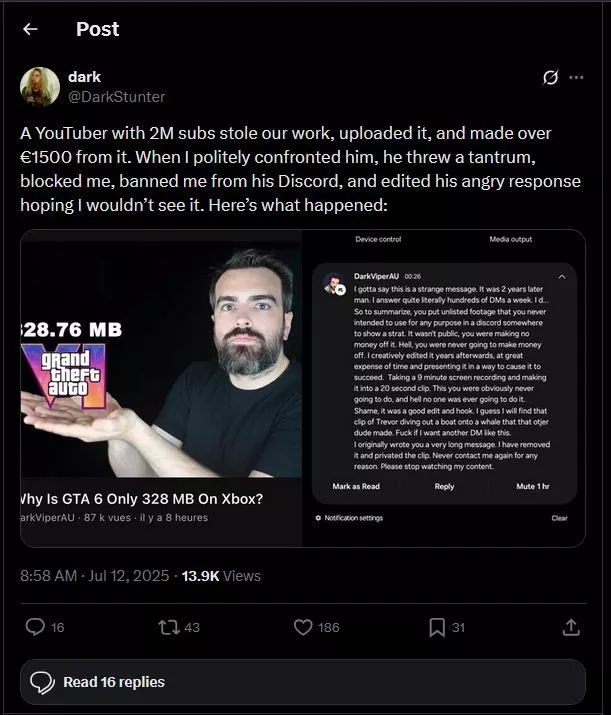Open Read 16 replies button

pyautogui.click(x=303, y=682)
